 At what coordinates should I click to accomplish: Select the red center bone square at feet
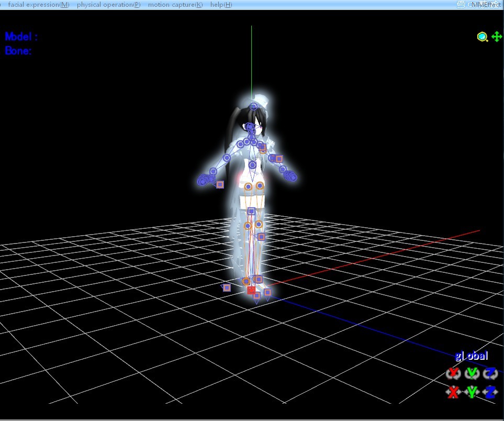coord(251,291)
